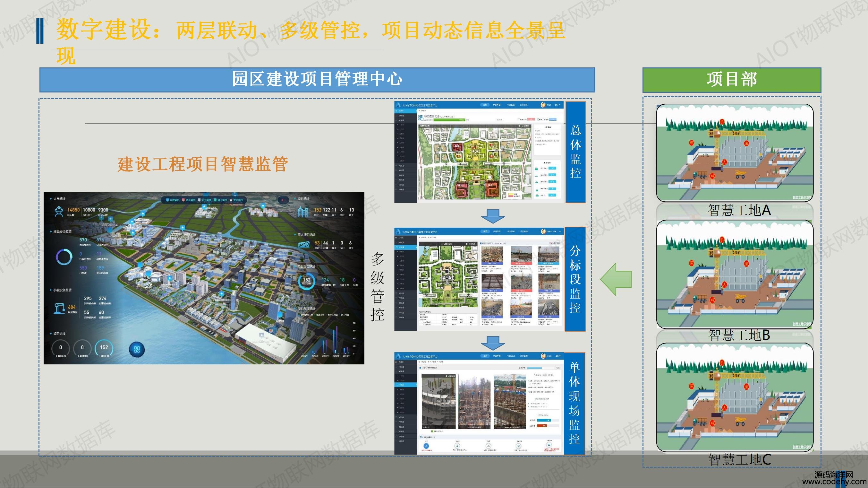Click the 动态视频 camera icon on BIM model
The image size is (868, 488).
click(x=446, y=376)
